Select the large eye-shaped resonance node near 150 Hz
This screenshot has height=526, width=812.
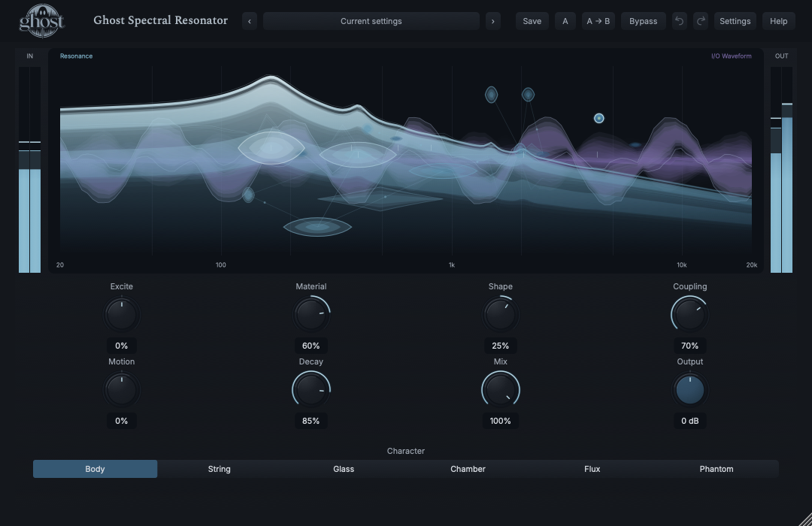click(271, 148)
